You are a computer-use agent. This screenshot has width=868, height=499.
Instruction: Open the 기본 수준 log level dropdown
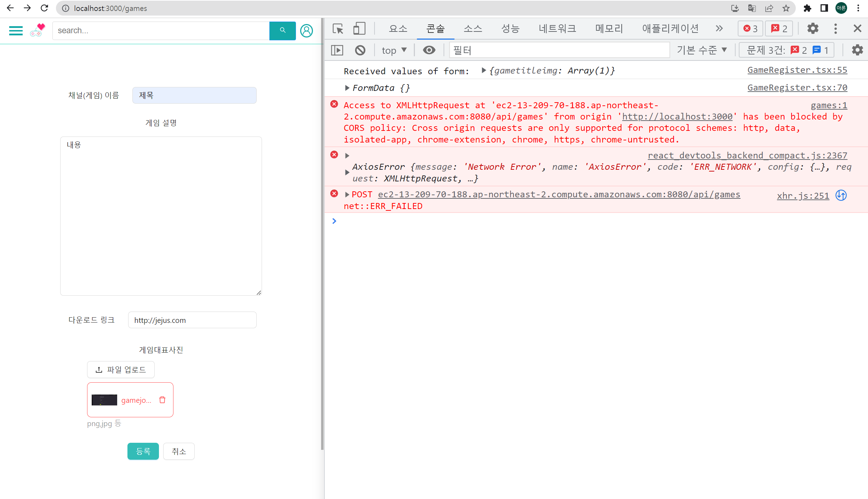pyautogui.click(x=702, y=50)
